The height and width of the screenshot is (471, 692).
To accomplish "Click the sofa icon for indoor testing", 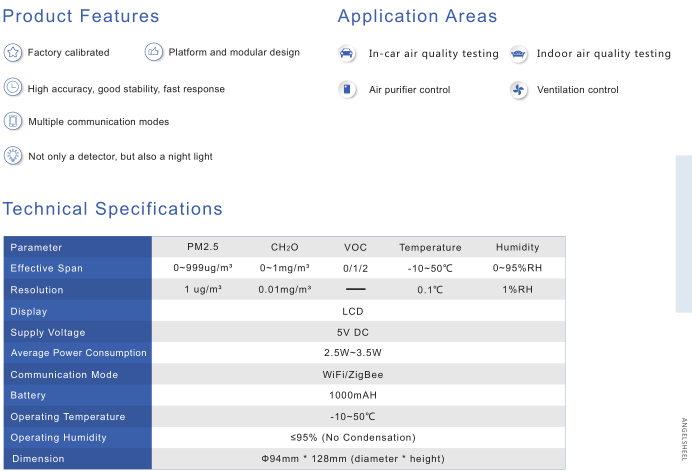I will tap(518, 54).
